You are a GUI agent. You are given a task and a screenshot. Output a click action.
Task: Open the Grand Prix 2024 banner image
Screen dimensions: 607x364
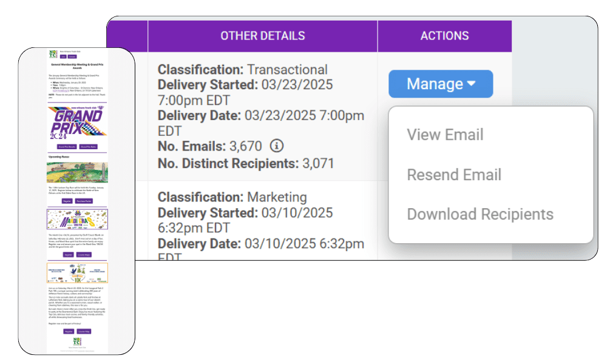77,122
